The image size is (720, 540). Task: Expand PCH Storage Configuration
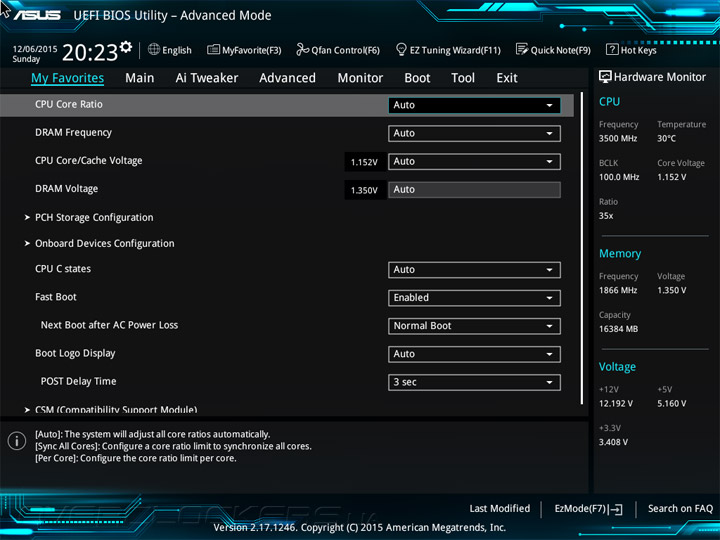[x=94, y=217]
